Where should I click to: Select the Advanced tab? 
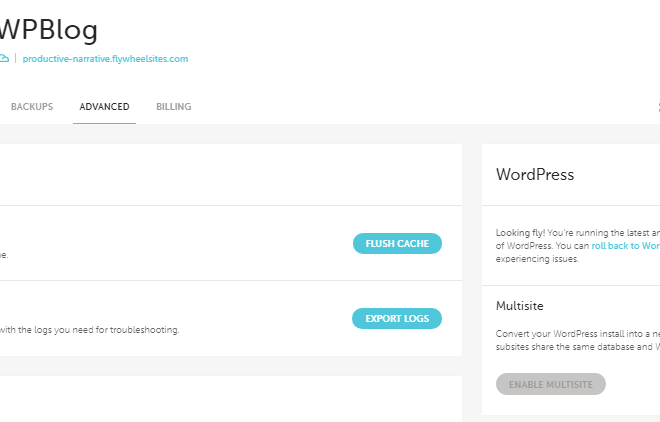[x=104, y=107]
